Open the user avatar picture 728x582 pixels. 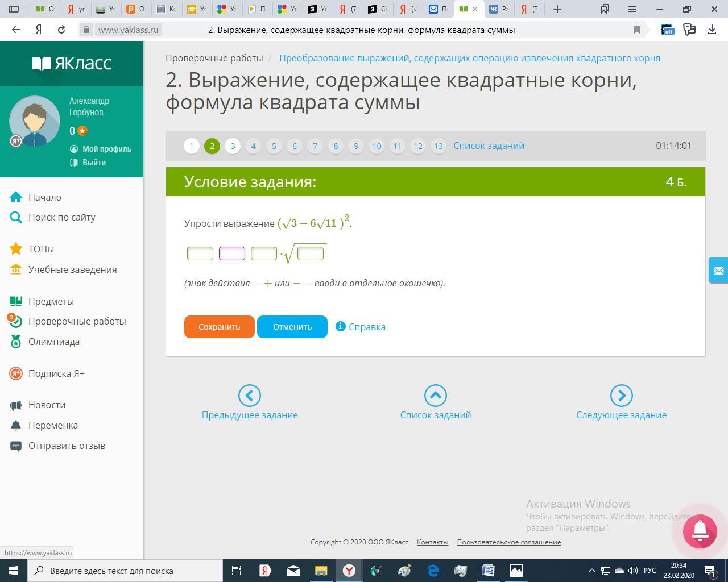tap(35, 121)
